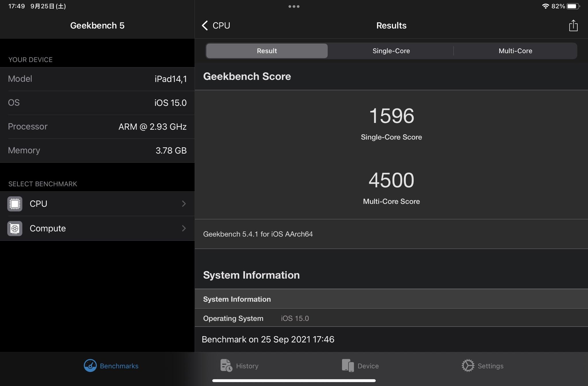Expand the CPU benchmark row chevron

[x=184, y=204]
